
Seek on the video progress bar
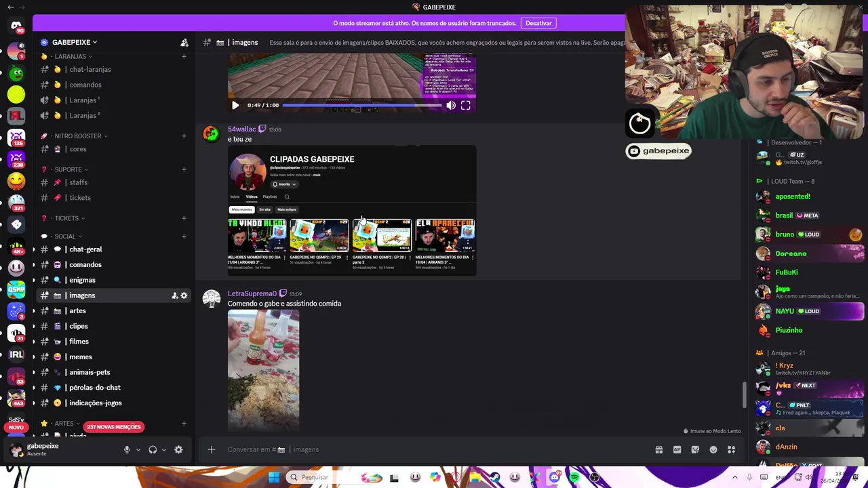pyautogui.click(x=361, y=105)
